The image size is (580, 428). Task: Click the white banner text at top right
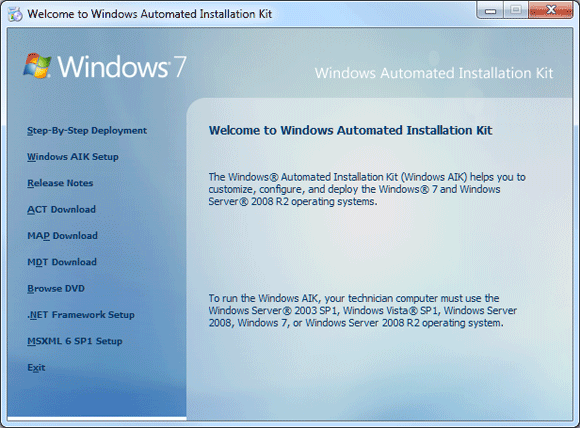point(434,73)
